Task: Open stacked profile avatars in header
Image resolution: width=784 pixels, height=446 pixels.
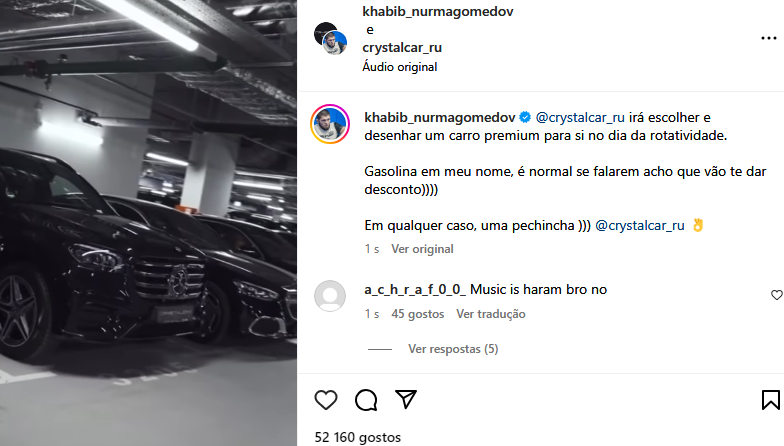Action: [x=330, y=38]
